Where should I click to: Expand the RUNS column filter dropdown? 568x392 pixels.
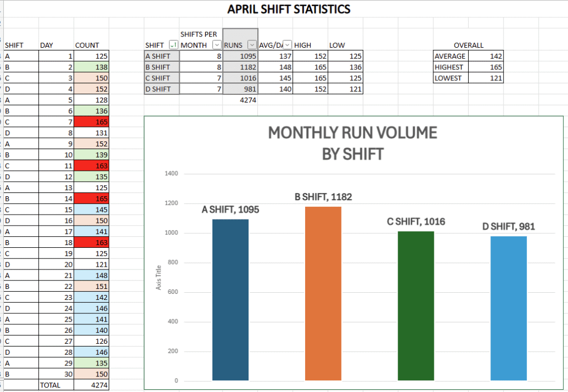pyautogui.click(x=252, y=45)
